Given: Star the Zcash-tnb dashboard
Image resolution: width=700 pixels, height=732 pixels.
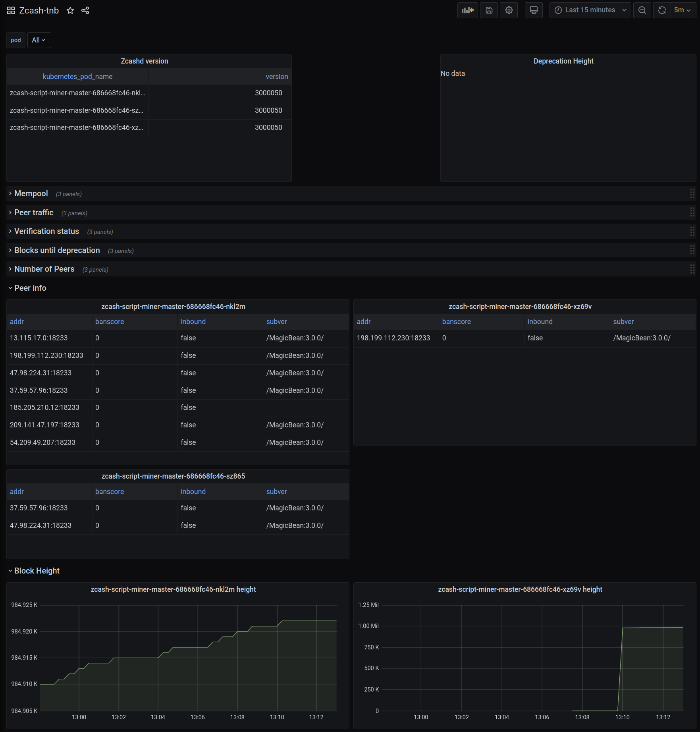Looking at the screenshot, I should 70,10.
